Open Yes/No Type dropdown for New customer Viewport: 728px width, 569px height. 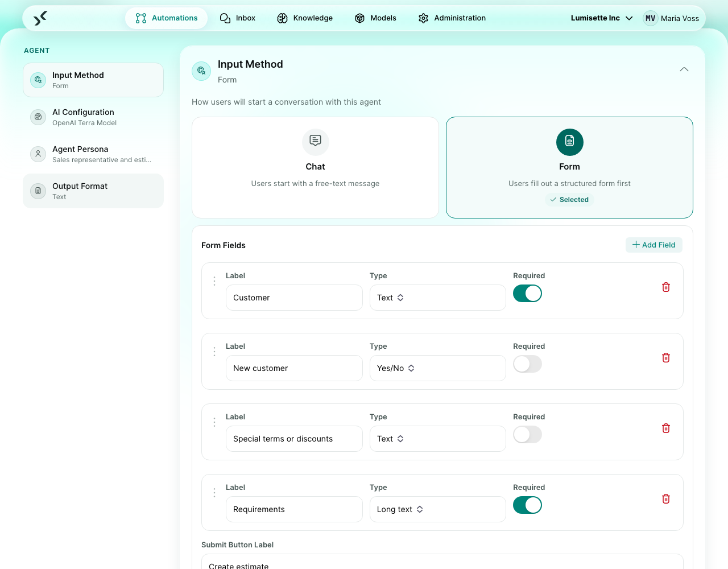438,368
